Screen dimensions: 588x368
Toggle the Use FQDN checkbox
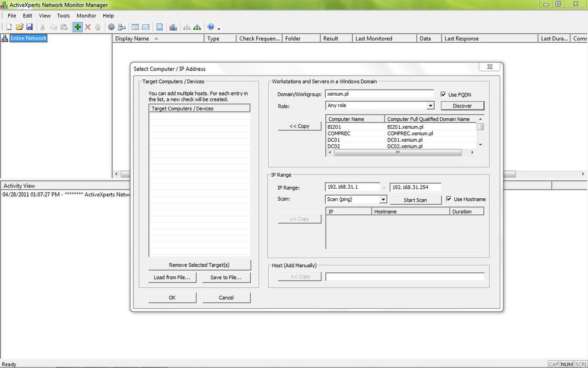(x=443, y=94)
